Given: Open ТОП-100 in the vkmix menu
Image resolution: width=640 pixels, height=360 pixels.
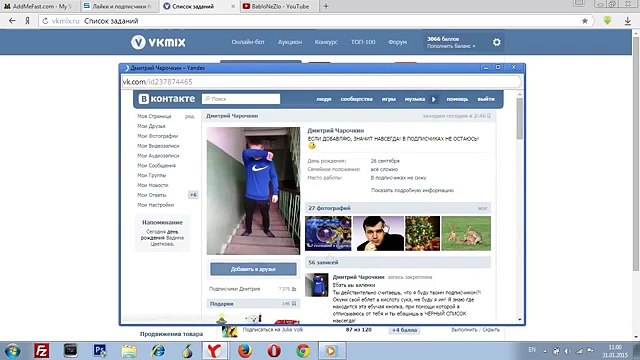Looking at the screenshot, I should (x=363, y=42).
